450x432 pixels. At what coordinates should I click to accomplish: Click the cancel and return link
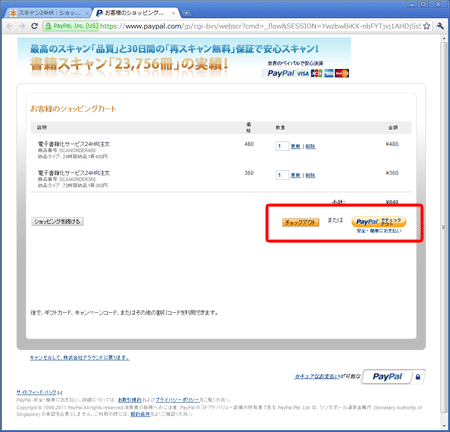click(x=79, y=358)
